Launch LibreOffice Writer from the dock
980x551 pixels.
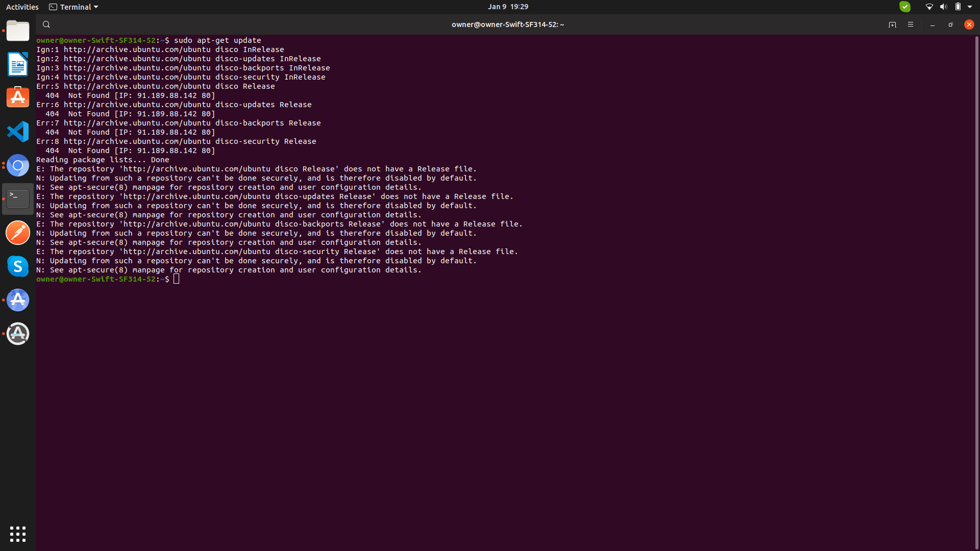pyautogui.click(x=18, y=64)
